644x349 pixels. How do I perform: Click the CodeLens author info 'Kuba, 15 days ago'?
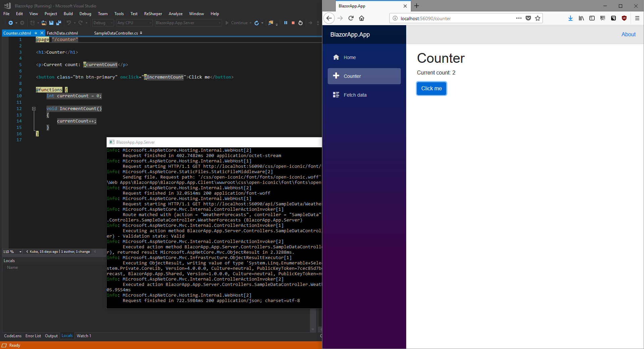(44, 252)
